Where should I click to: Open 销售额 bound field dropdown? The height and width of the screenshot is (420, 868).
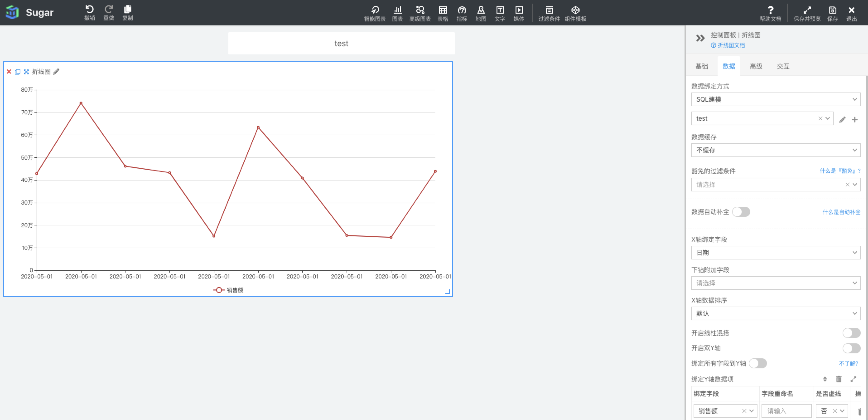point(726,411)
